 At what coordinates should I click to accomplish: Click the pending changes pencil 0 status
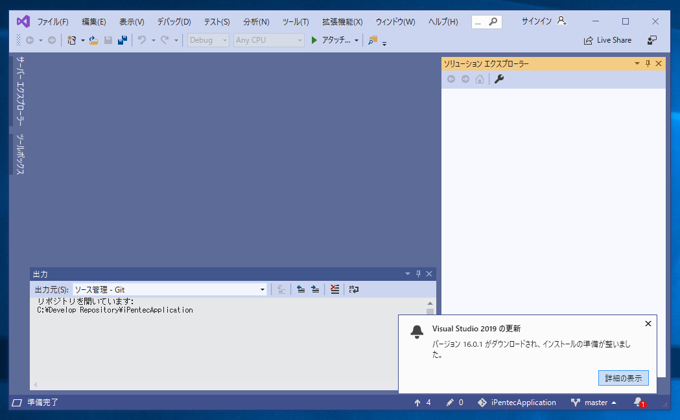coord(455,403)
